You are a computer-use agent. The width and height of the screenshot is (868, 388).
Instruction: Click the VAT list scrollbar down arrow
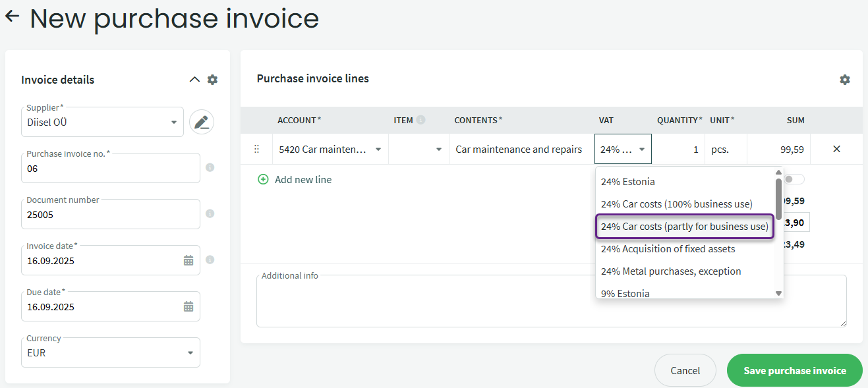pyautogui.click(x=778, y=293)
